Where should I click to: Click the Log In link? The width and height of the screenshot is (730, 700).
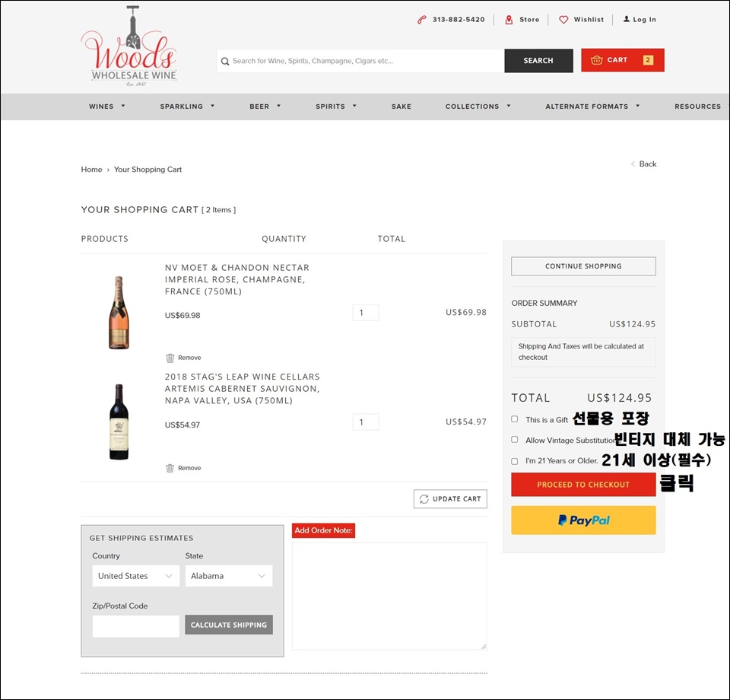[644, 20]
